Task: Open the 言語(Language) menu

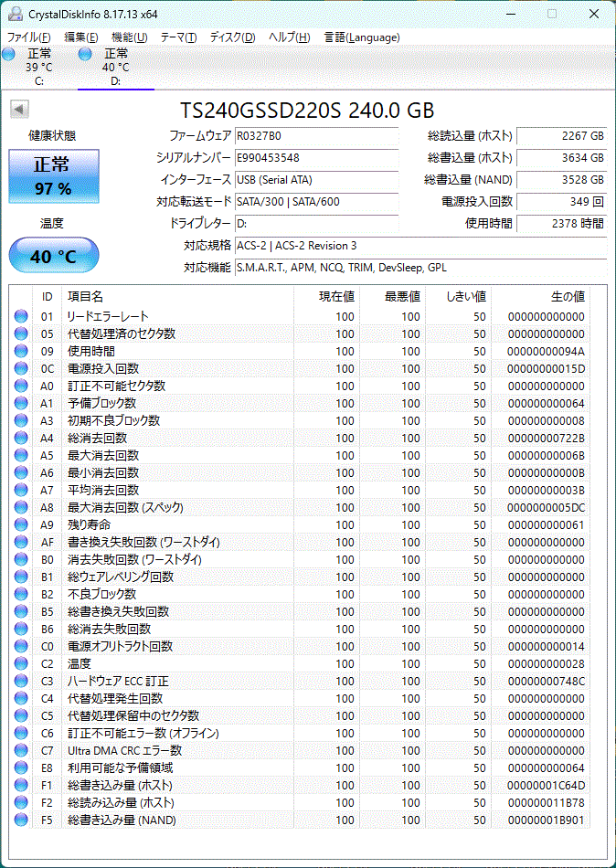Action: click(362, 37)
